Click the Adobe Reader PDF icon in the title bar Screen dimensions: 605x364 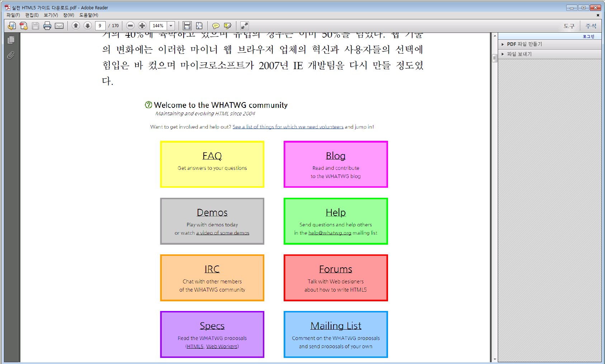tap(8, 8)
